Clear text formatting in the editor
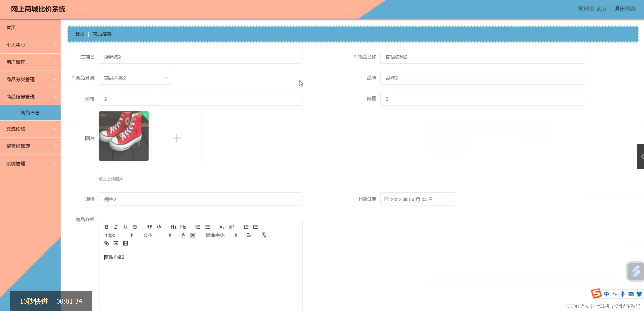The width and height of the screenshot is (644, 311). pos(264,235)
